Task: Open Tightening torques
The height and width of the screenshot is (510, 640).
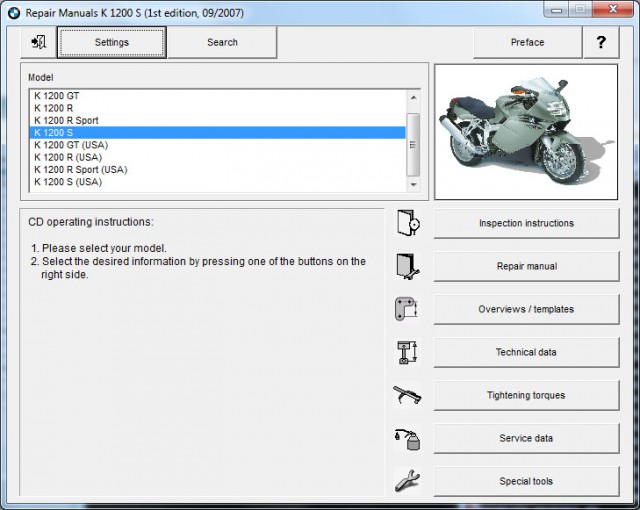Action: tap(527, 395)
